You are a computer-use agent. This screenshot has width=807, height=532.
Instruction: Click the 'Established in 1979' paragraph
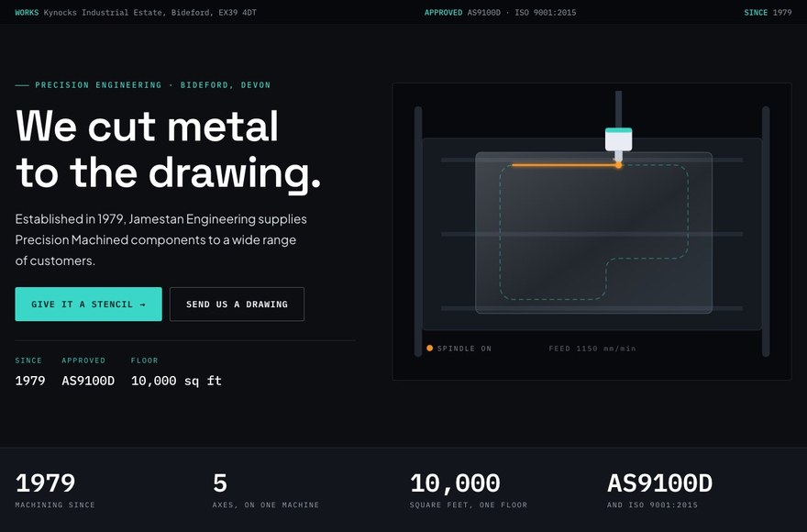(161, 239)
